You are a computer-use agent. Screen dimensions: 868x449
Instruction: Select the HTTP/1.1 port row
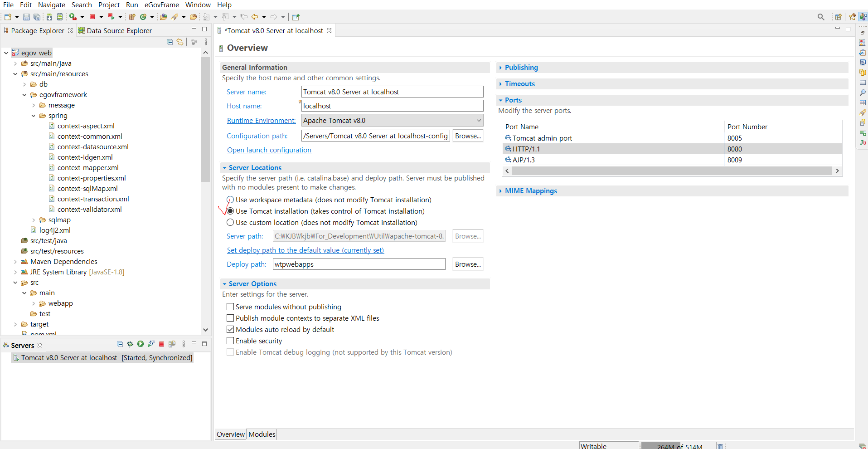pos(673,149)
